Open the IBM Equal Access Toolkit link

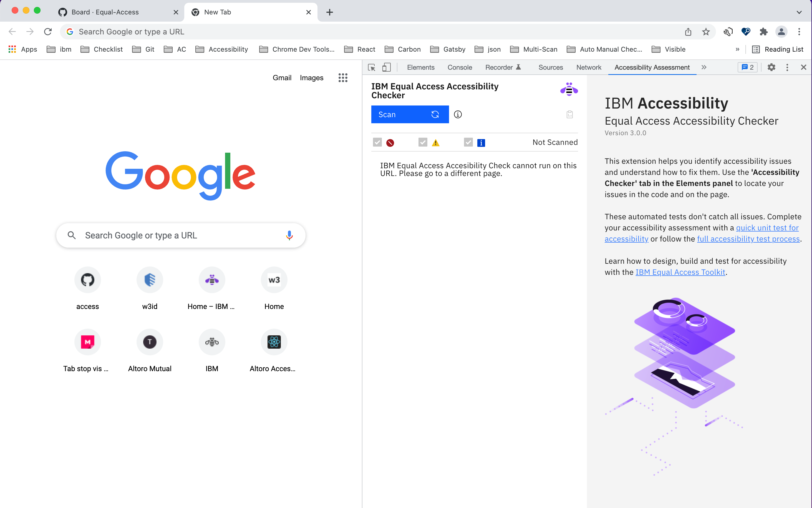point(680,272)
